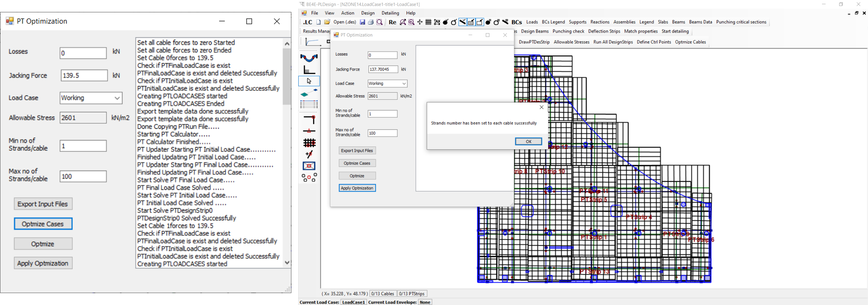Save the project using the floppy disk icon
The height and width of the screenshot is (305, 868).
point(362,22)
